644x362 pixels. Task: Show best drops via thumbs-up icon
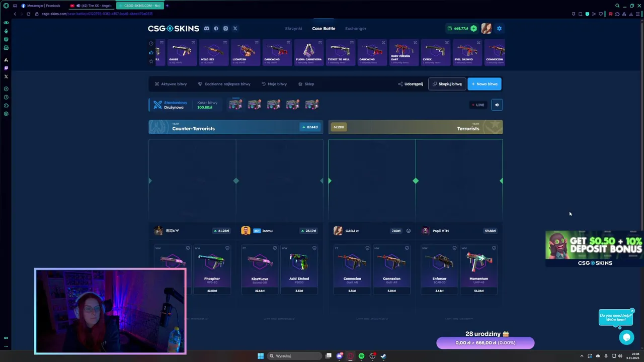click(151, 52)
